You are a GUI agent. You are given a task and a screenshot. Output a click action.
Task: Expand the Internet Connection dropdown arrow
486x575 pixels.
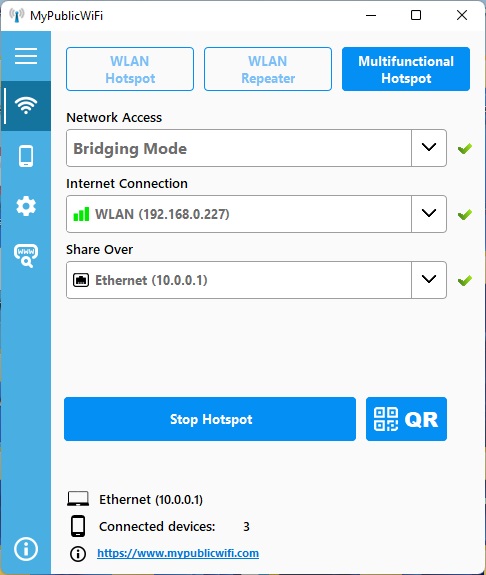point(429,214)
